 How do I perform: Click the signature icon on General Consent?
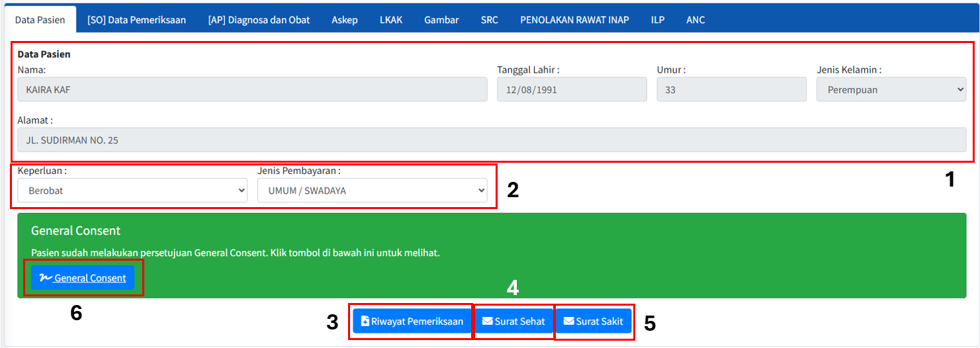46,278
